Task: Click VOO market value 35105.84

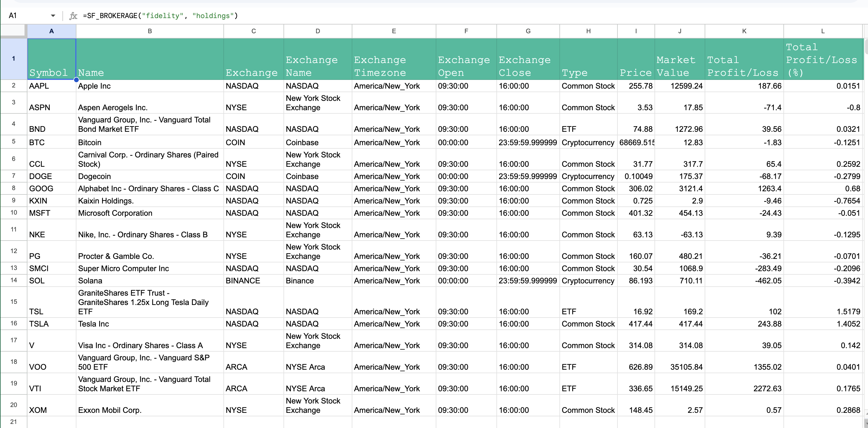Action: [680, 362]
